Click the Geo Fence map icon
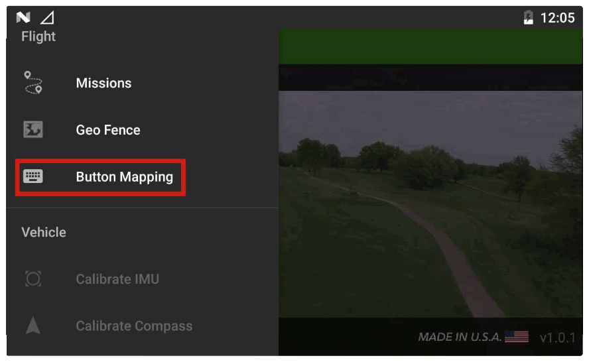Viewport: 589px width, 364px height. coord(33,129)
